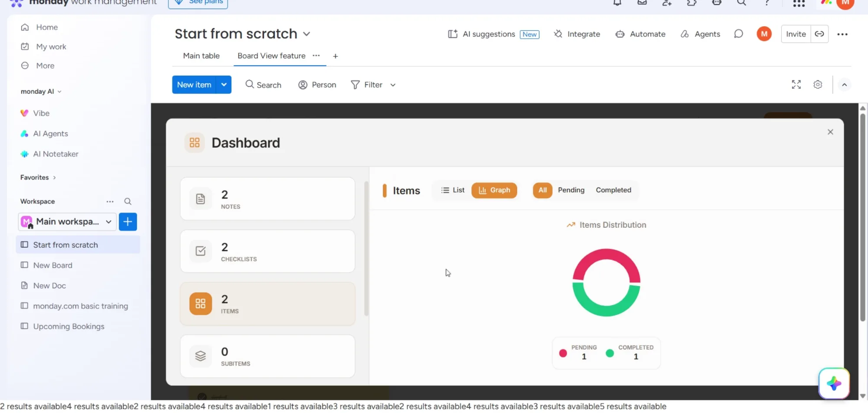Copy board link icon next to Invite

point(819,34)
